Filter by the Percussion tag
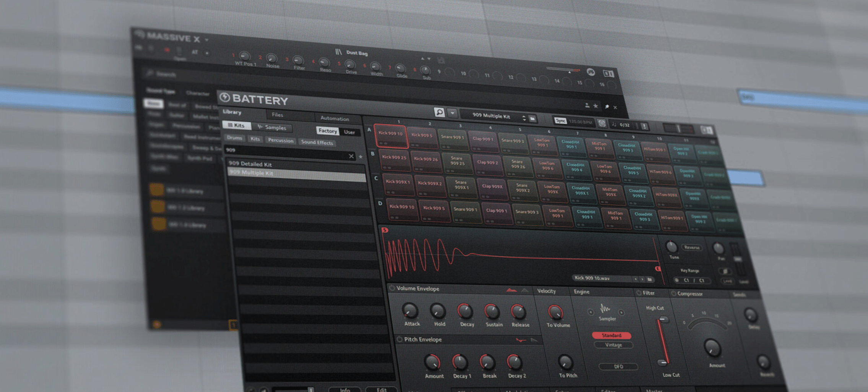This screenshot has height=392, width=868. pos(281,140)
